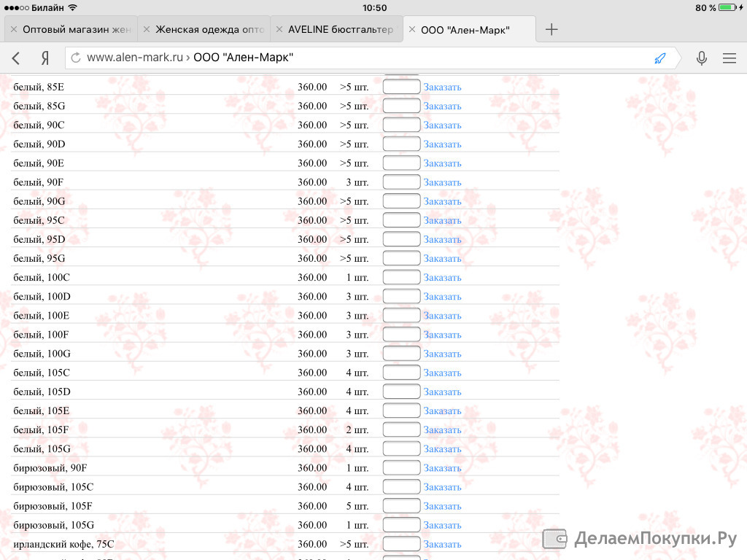Viewport: 747px width, 560px height.
Task: Click Заказать for белый, 100C
Action: click(442, 278)
